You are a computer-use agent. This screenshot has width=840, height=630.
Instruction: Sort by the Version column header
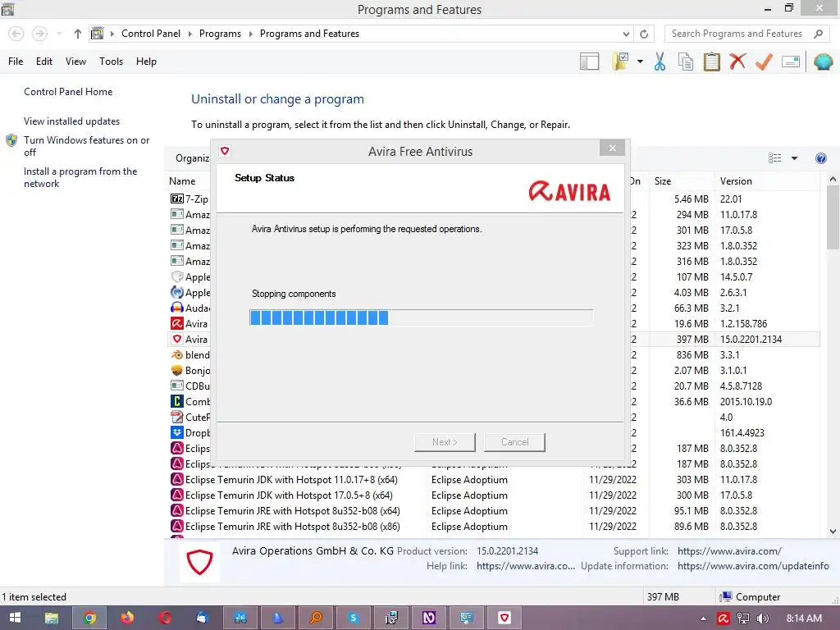(x=736, y=181)
